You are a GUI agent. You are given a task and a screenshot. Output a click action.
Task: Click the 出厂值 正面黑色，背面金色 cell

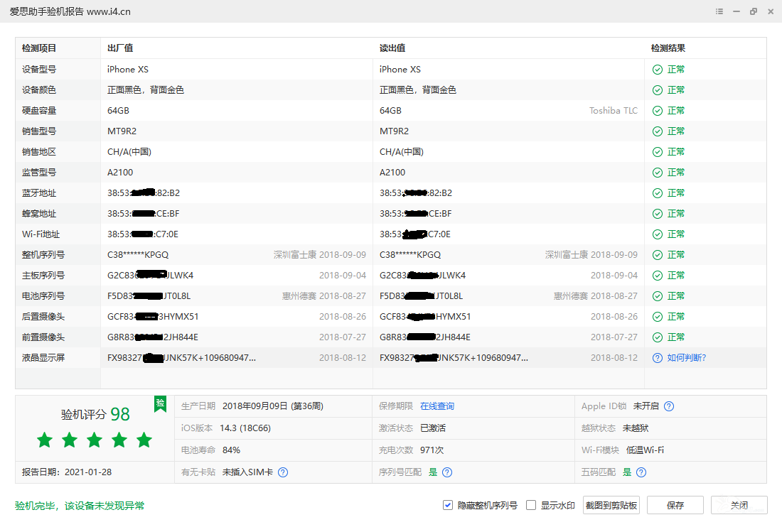[146, 90]
